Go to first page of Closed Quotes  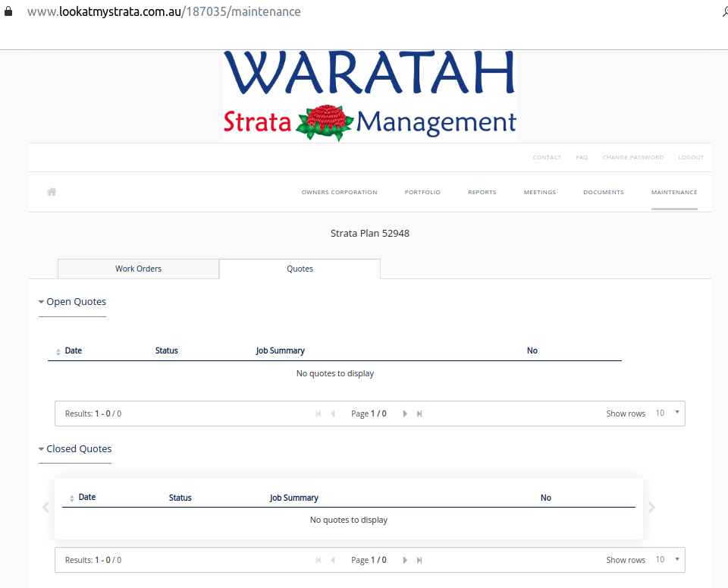point(318,560)
